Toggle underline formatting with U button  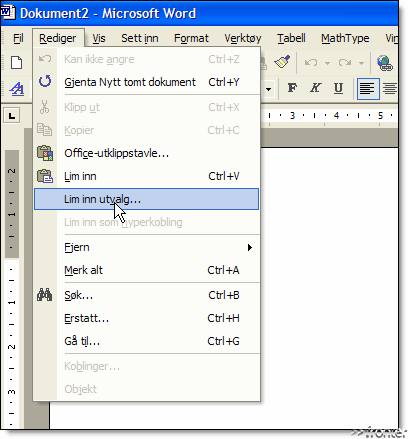pyautogui.click(x=338, y=88)
